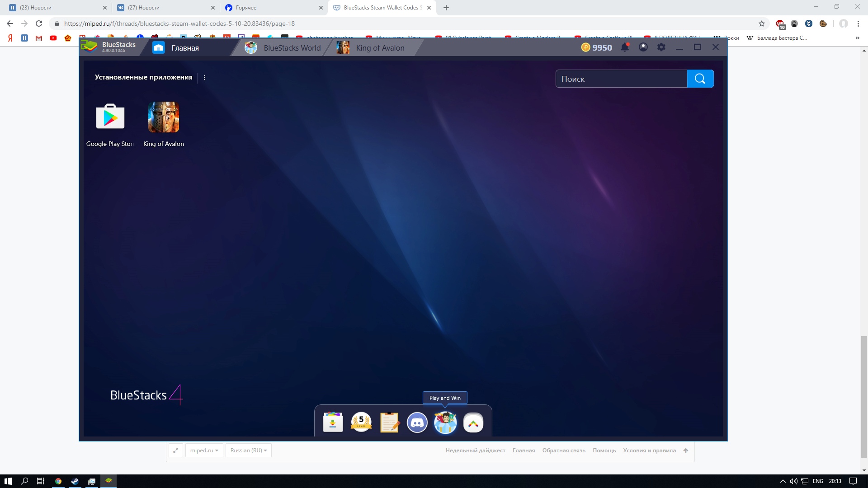Open the Russian (RU) language dropdown
The width and height of the screenshot is (868, 488).
pos(249,450)
